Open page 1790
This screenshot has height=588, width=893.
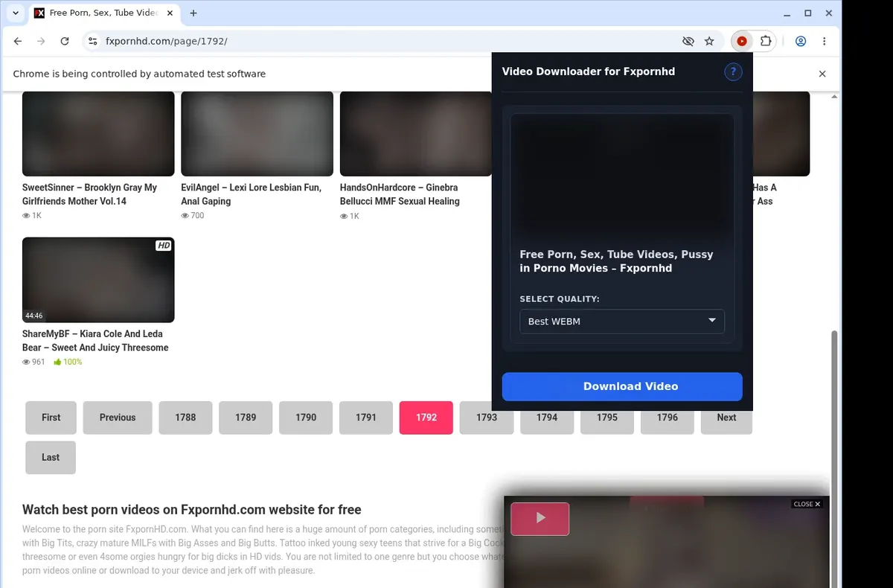(306, 418)
